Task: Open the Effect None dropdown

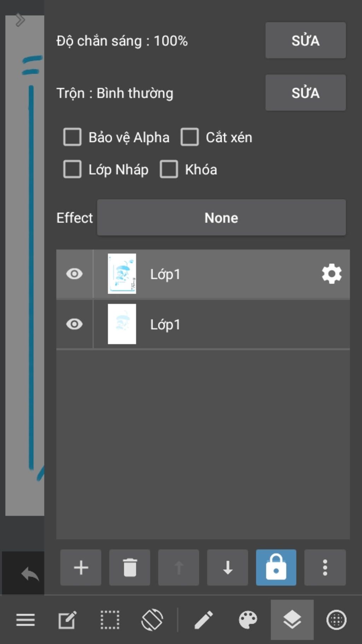Action: tap(221, 217)
